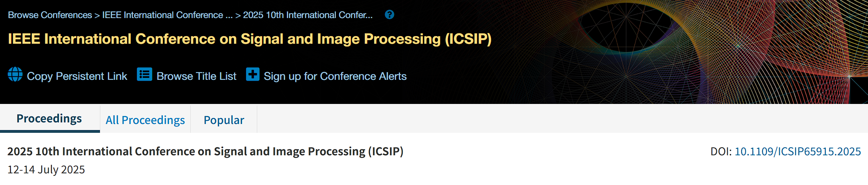Go to Browse Conferences breadcrumb
Image resolution: width=868 pixels, height=185 pixels.
click(x=50, y=15)
